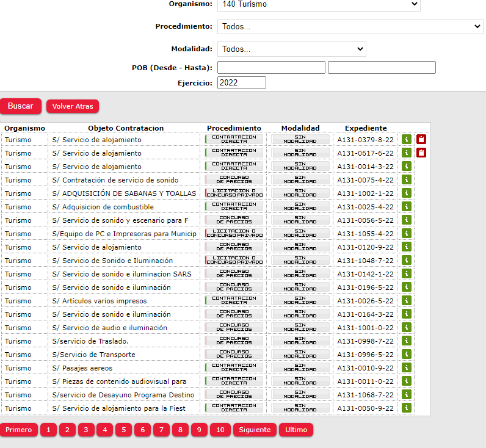Open info icon for expediente A131-1001-0-22

point(407,327)
